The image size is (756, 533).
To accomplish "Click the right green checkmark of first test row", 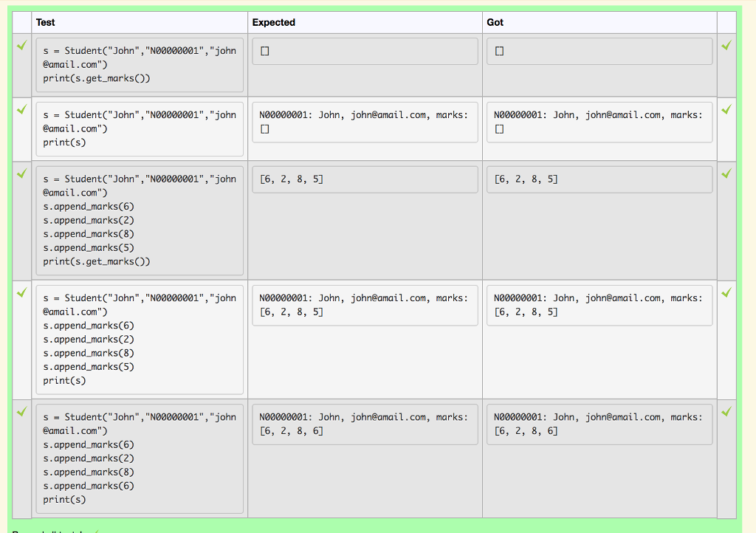I will (x=726, y=45).
